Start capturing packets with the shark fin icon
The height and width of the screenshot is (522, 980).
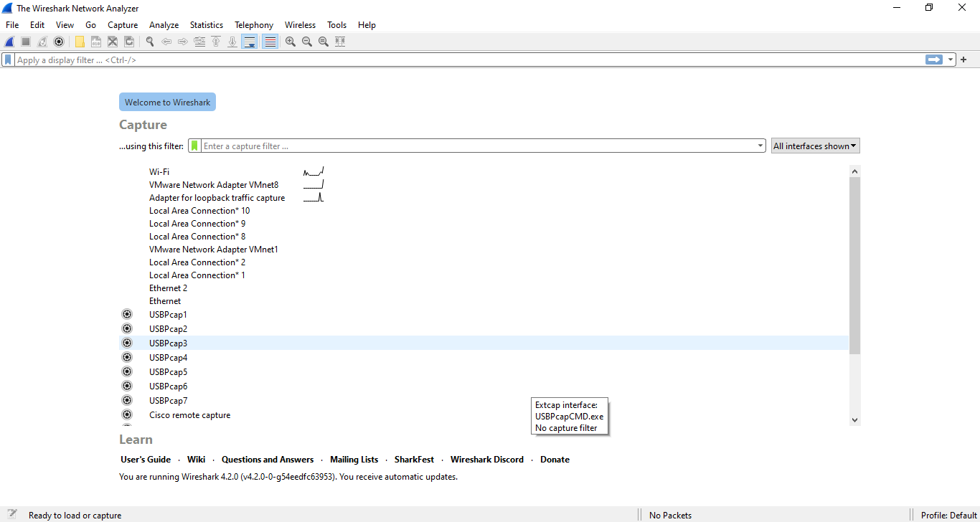(x=10, y=42)
